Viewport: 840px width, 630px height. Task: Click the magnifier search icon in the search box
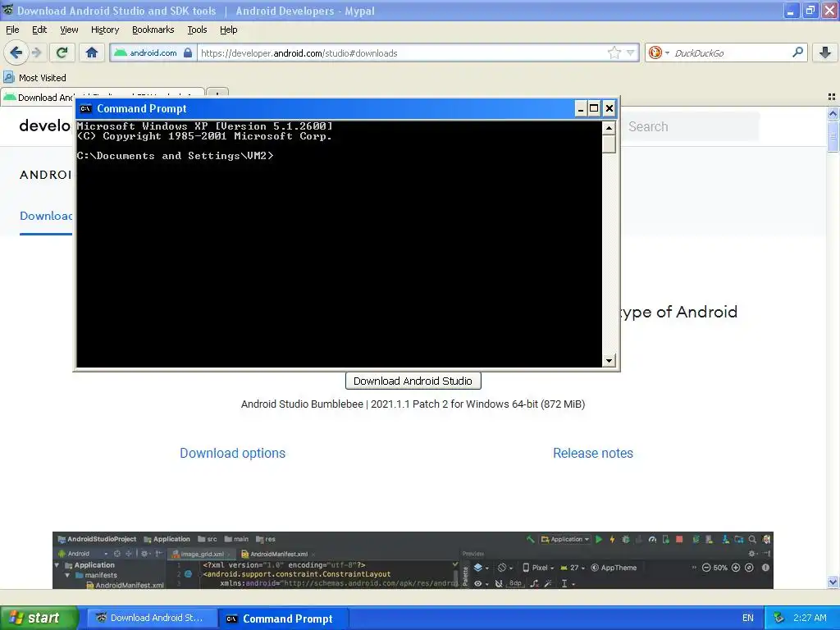[x=797, y=52]
